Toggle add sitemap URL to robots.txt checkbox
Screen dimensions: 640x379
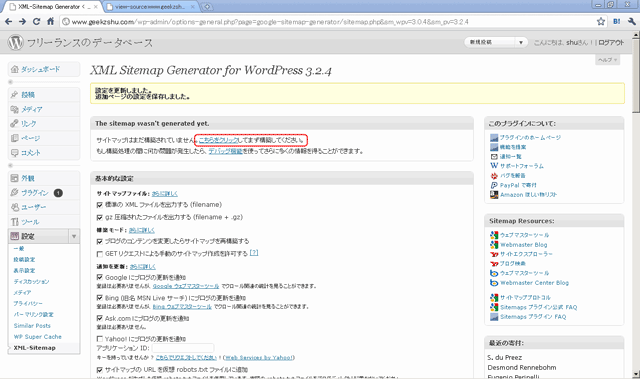[100, 370]
